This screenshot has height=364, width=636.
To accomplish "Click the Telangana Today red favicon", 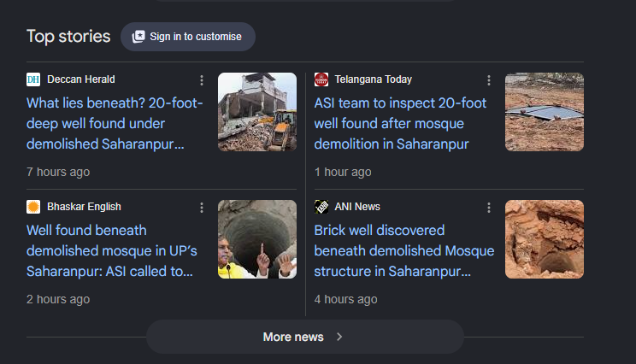I will pyautogui.click(x=321, y=79).
